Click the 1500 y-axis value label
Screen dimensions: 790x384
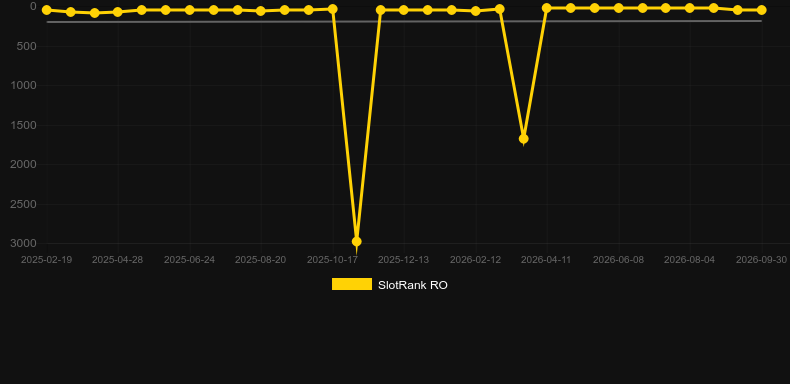pyautogui.click(x=24, y=125)
